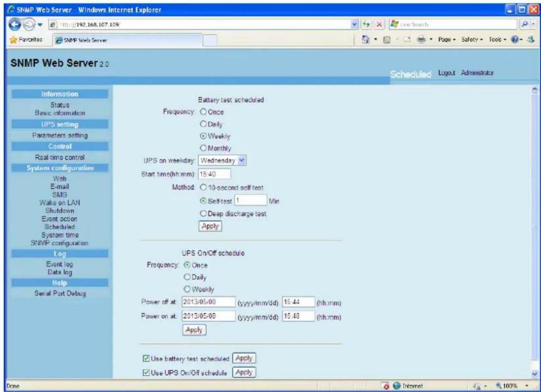This screenshot has height=392, width=541.
Task: Open the address bar history dropdown
Action: 355,25
